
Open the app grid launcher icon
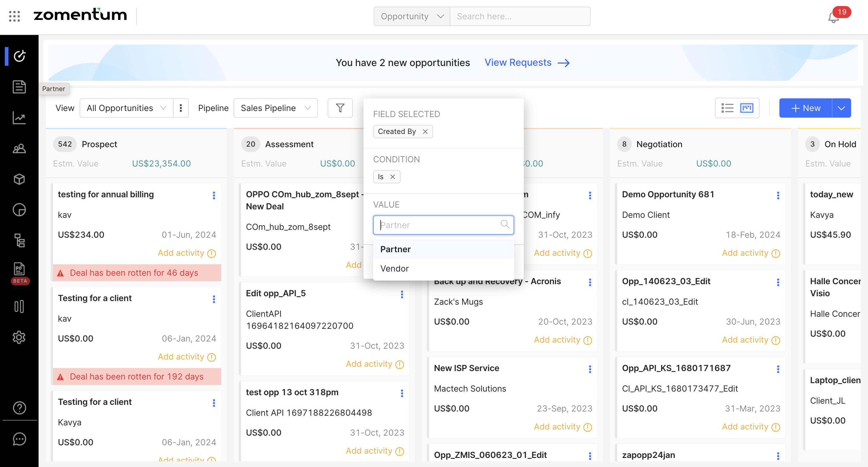pos(14,16)
